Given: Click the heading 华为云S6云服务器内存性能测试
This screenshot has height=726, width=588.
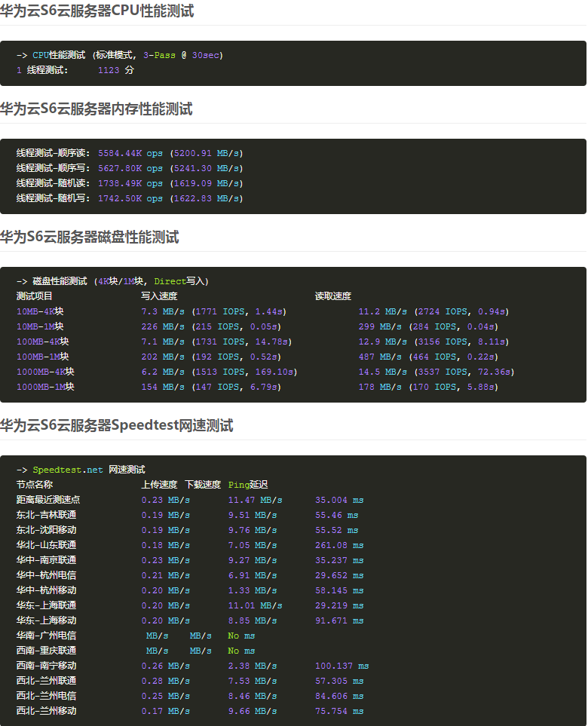Looking at the screenshot, I should [96, 109].
